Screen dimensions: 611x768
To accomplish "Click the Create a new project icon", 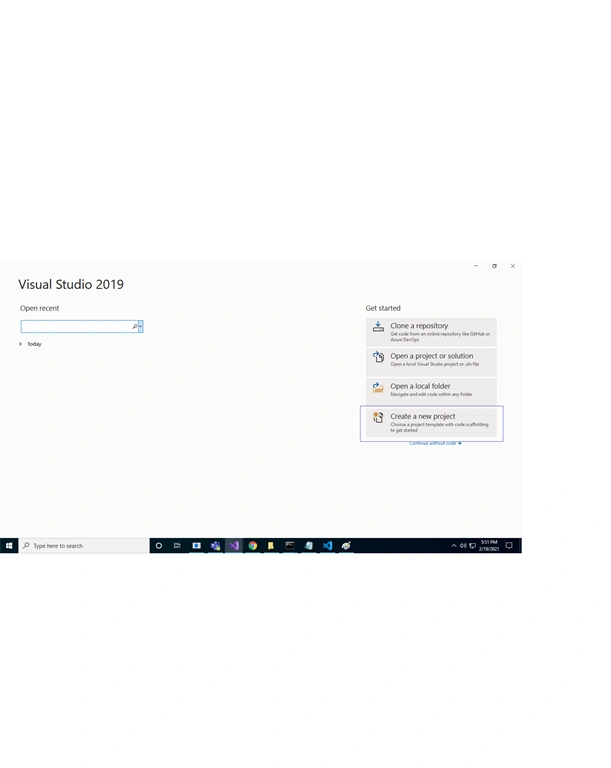I will [378, 417].
